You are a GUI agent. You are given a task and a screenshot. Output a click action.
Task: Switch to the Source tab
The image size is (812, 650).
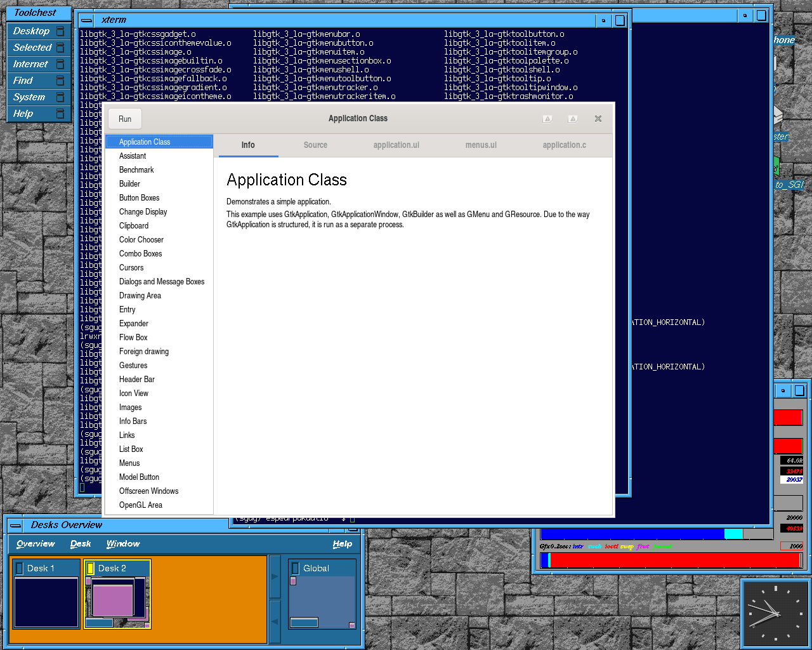tap(315, 145)
